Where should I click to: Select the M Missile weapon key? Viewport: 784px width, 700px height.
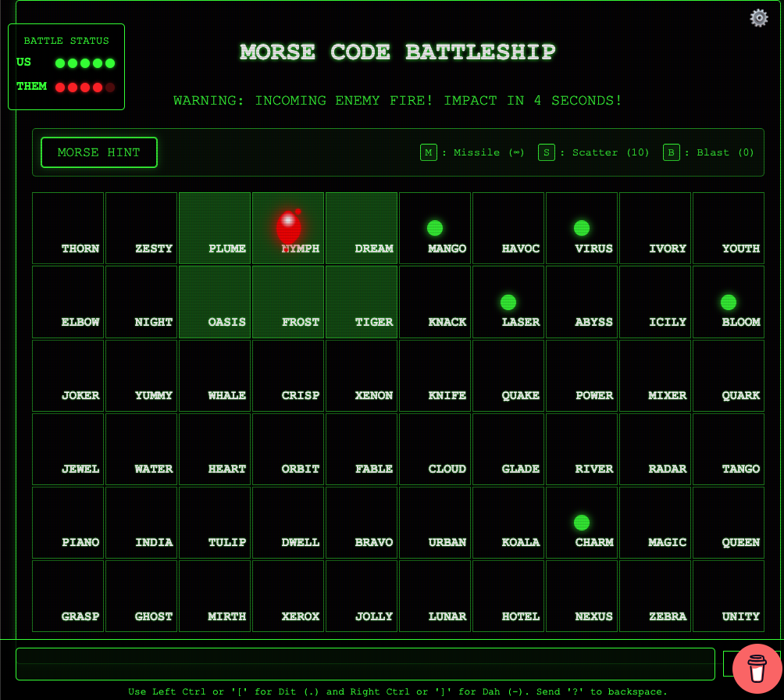coord(428,152)
